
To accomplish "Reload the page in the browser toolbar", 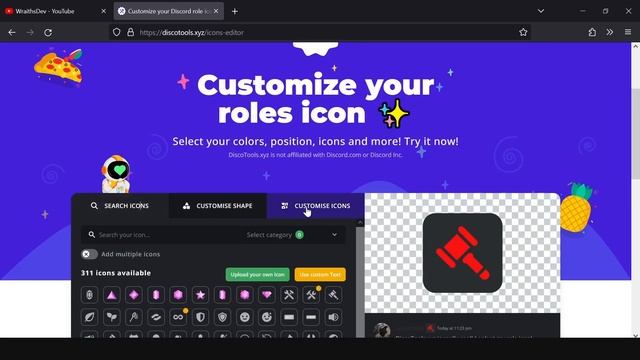I will click(48, 32).
